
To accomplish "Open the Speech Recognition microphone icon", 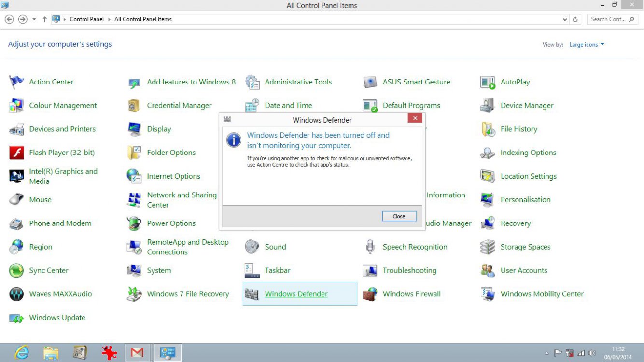I will (370, 247).
